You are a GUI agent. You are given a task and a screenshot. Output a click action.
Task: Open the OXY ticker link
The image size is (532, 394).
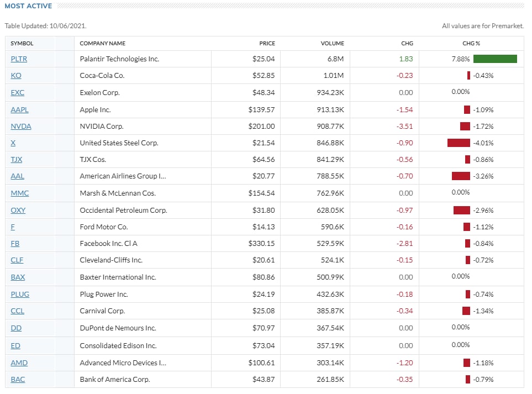coord(18,211)
